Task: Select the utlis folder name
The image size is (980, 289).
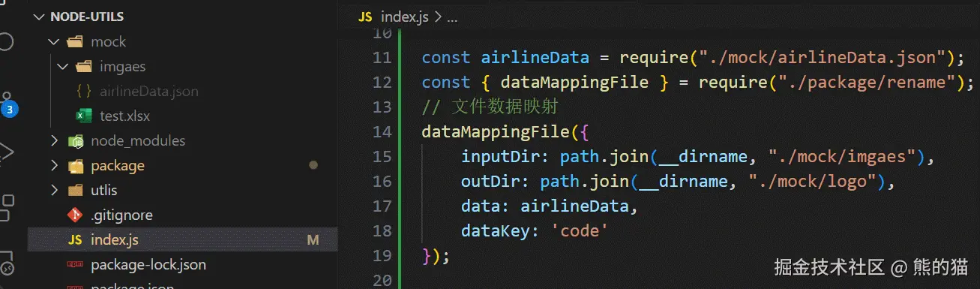Action: coord(104,190)
